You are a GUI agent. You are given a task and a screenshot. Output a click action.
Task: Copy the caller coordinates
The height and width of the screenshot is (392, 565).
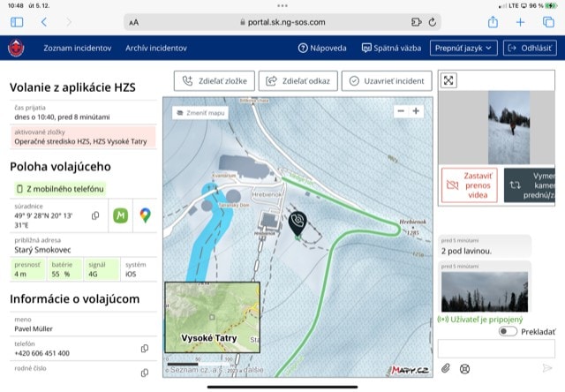pos(95,215)
